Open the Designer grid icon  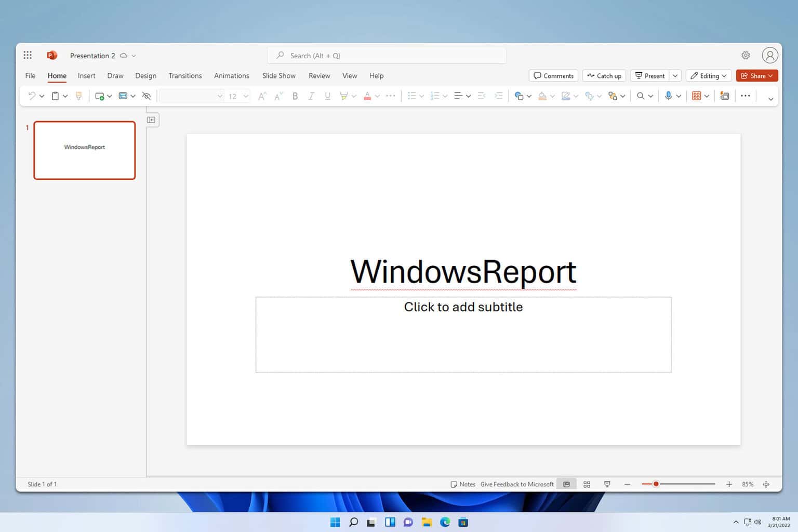click(697, 96)
